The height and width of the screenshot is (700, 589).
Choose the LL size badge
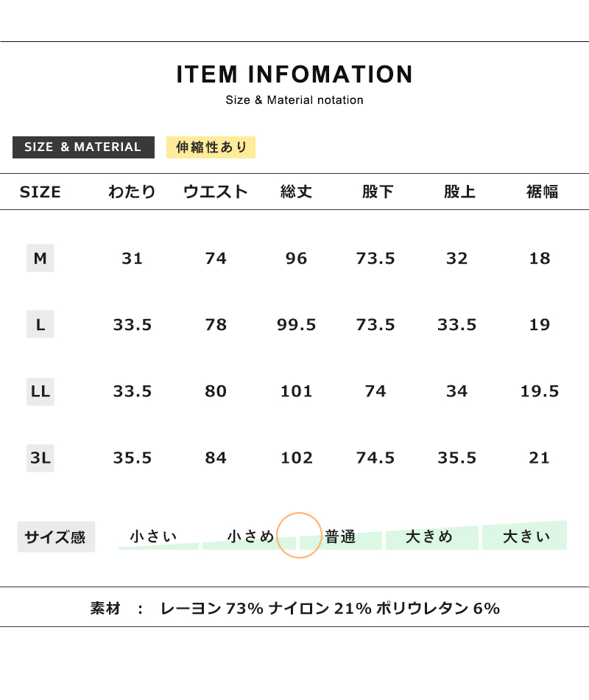click(x=40, y=391)
